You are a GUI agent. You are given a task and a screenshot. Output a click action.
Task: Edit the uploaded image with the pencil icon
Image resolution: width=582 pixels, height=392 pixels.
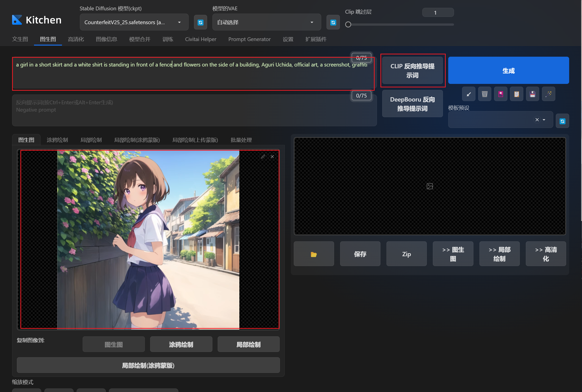tap(263, 157)
